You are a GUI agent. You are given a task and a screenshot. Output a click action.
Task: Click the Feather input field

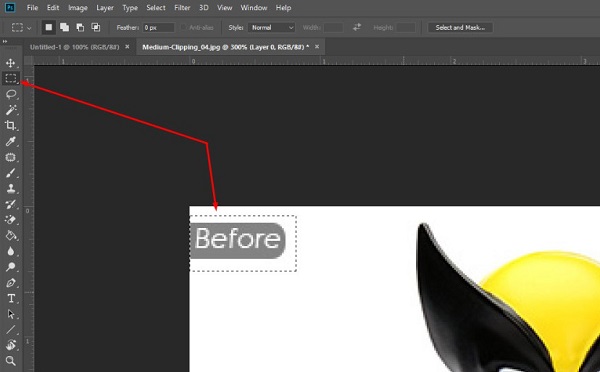[158, 28]
